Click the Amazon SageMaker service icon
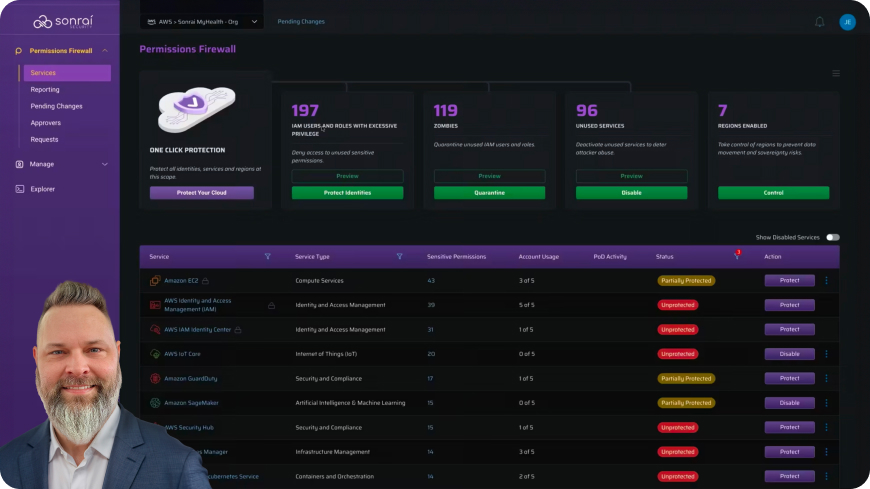The height and width of the screenshot is (489, 870). point(155,403)
